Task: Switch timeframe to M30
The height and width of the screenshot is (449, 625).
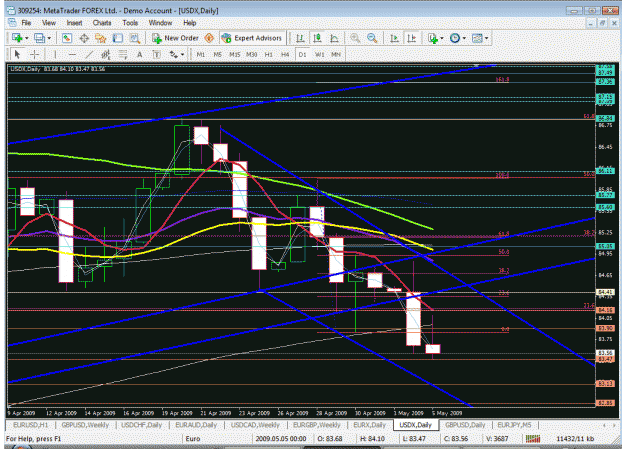Action: pos(252,54)
